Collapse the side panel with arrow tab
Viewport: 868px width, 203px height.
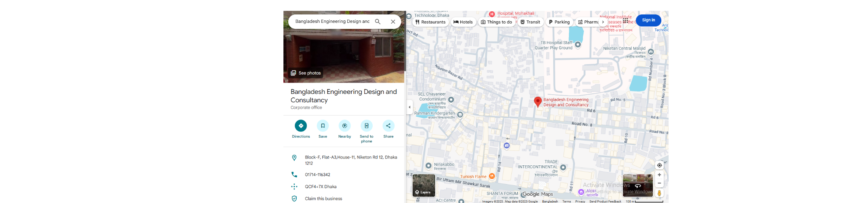point(409,107)
